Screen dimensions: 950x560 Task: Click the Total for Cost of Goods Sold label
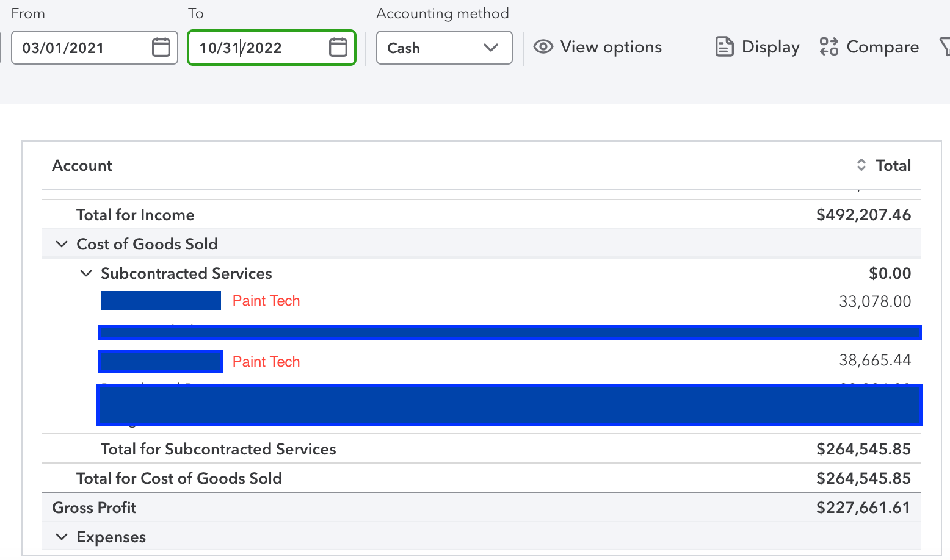tap(179, 478)
